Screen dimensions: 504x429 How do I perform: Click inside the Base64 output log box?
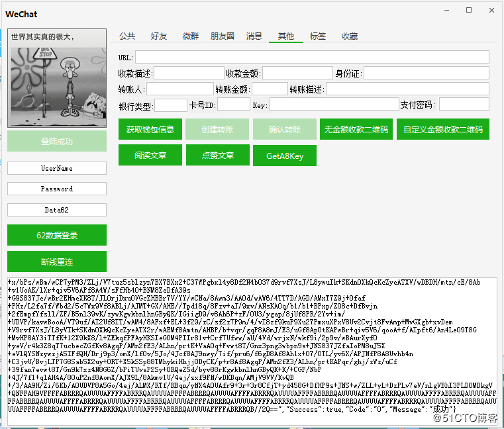252,351
